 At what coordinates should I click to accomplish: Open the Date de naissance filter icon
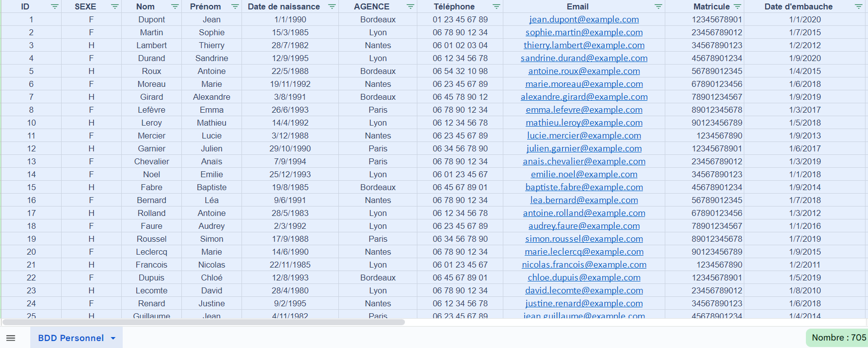(x=332, y=6)
